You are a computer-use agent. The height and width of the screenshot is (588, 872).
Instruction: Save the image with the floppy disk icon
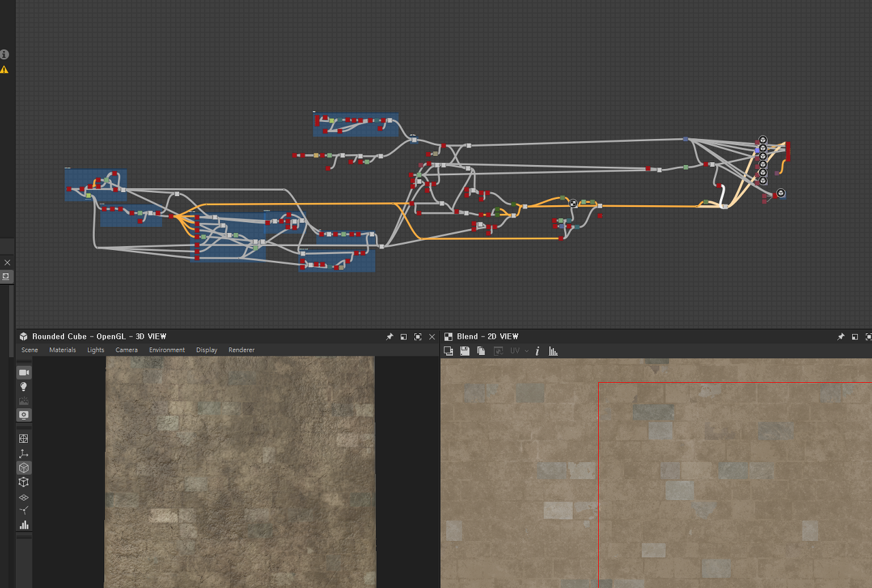(465, 351)
